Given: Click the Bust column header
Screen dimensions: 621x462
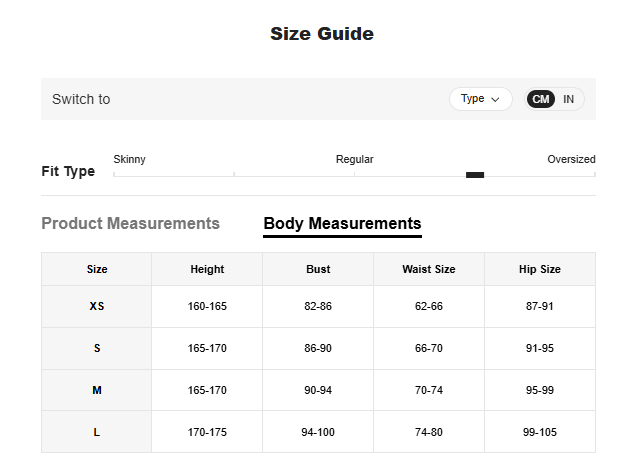Looking at the screenshot, I should [318, 269].
